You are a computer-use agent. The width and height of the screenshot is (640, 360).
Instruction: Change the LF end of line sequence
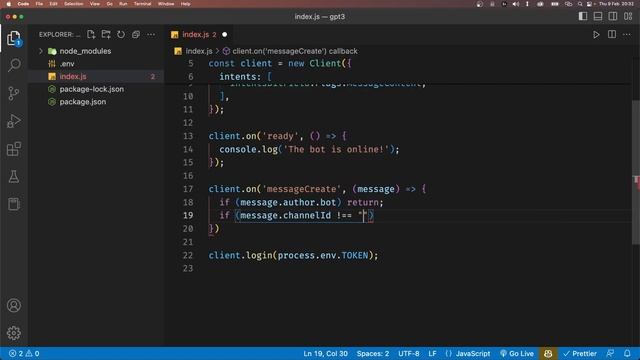tap(432, 353)
